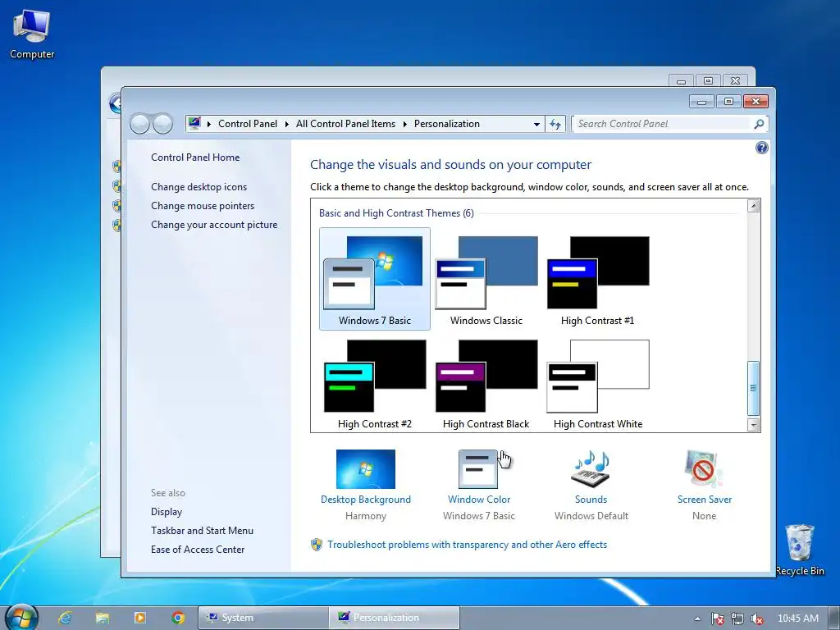Open address bar history dropdown
840x630 pixels.
point(536,125)
